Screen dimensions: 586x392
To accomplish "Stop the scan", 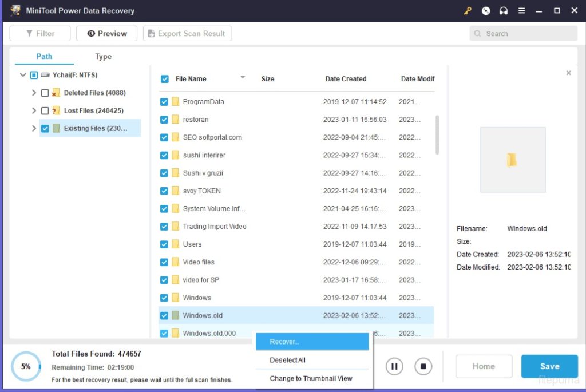I will click(423, 366).
